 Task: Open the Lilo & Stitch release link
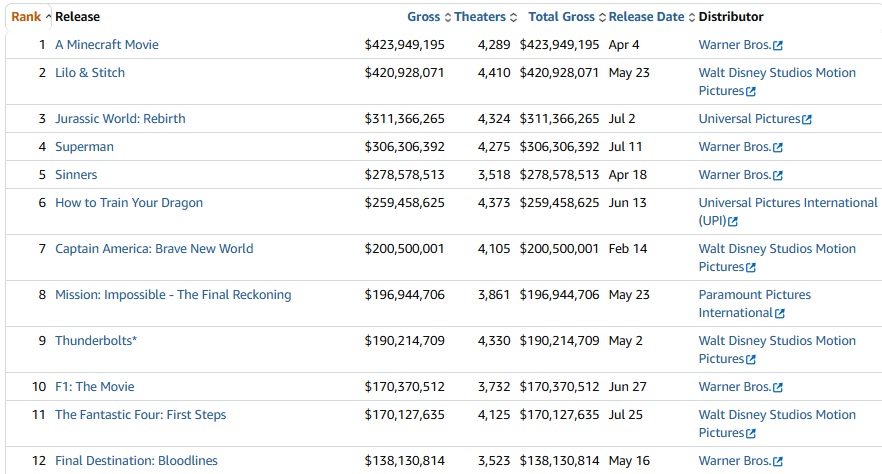[90, 73]
